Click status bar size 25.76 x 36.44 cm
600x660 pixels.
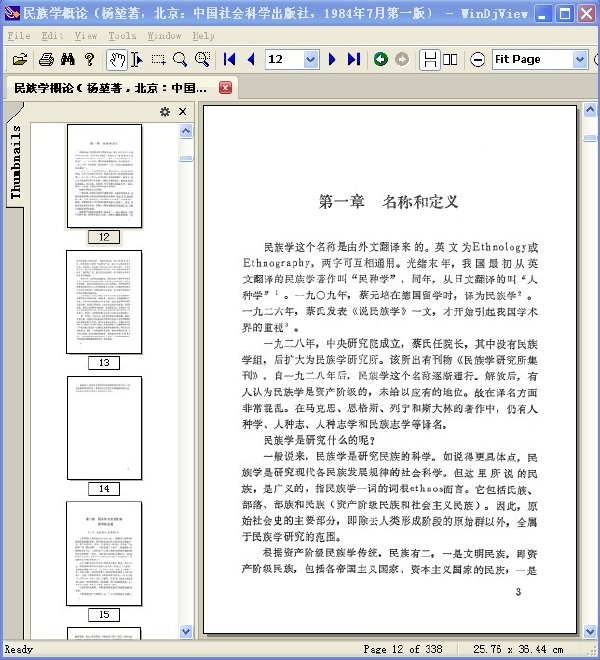[x=518, y=649]
